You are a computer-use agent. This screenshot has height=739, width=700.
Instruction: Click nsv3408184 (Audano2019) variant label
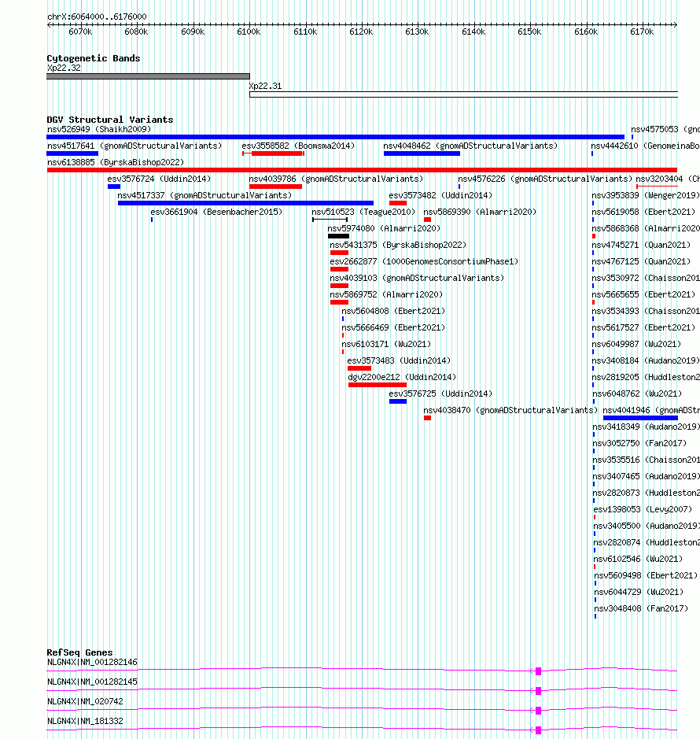point(646,360)
